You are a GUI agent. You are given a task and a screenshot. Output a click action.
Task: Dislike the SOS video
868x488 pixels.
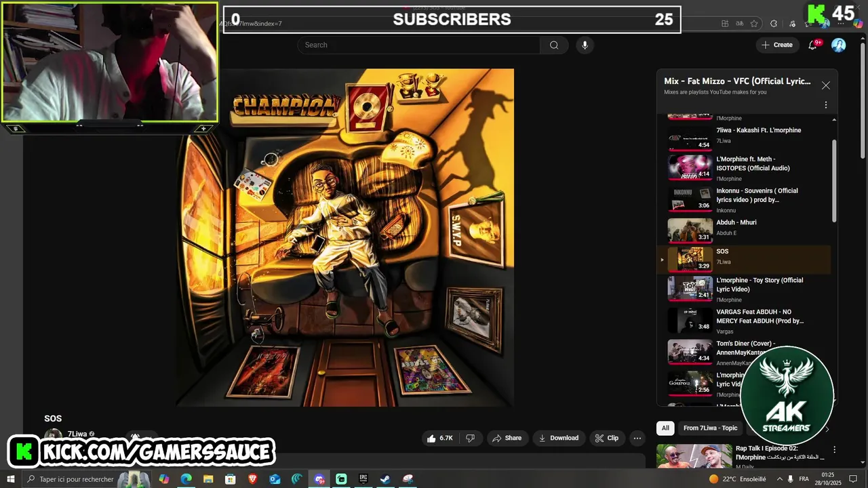coord(471,438)
